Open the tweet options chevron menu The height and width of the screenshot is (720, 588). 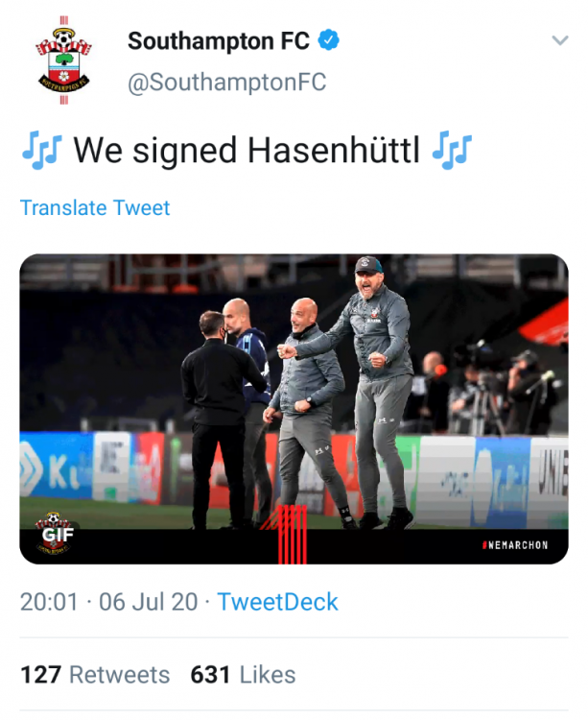tap(560, 40)
